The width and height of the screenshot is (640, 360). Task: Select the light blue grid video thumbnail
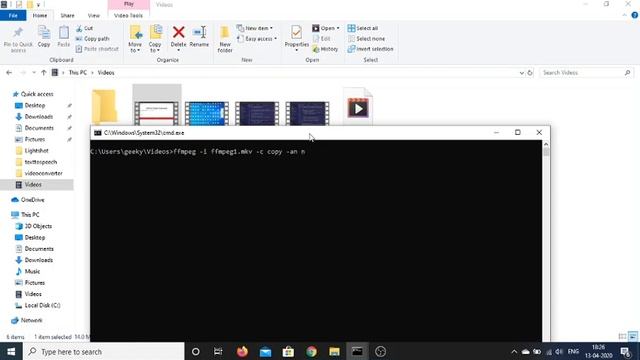[207, 113]
